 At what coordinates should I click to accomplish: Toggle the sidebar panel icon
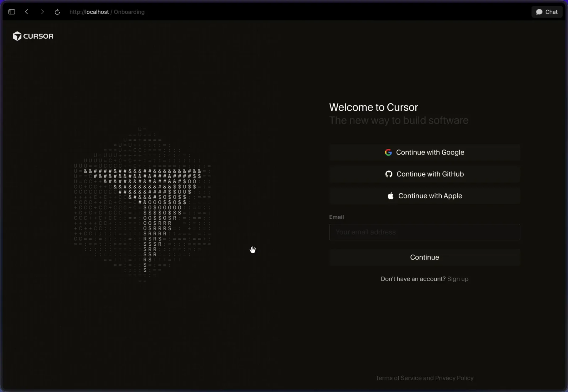pos(12,12)
